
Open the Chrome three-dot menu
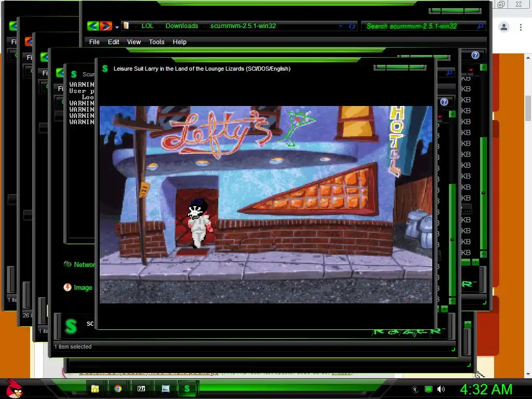[521, 27]
